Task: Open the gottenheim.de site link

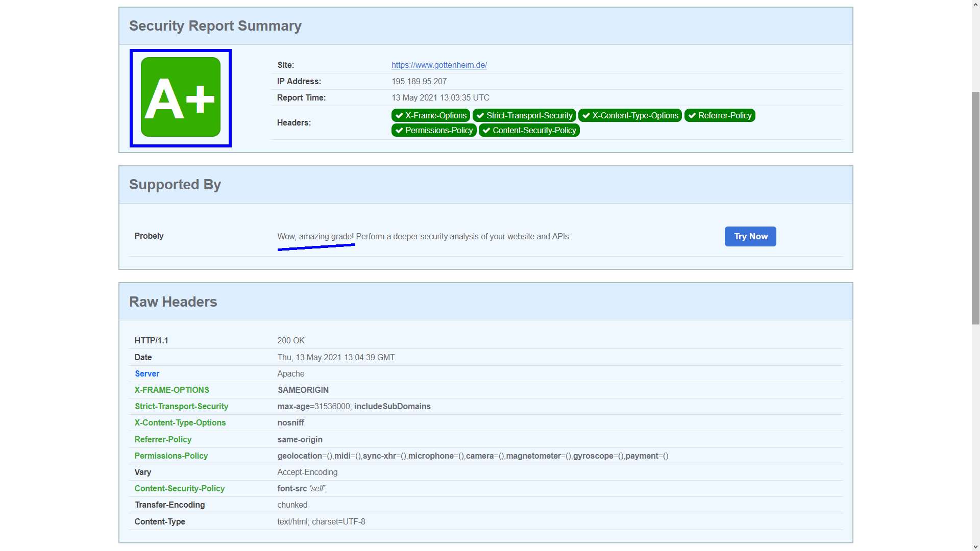Action: coord(439,65)
